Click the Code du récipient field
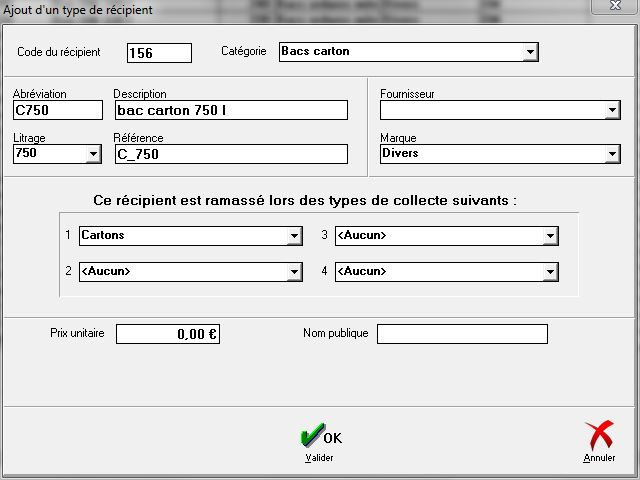 [x=159, y=52]
